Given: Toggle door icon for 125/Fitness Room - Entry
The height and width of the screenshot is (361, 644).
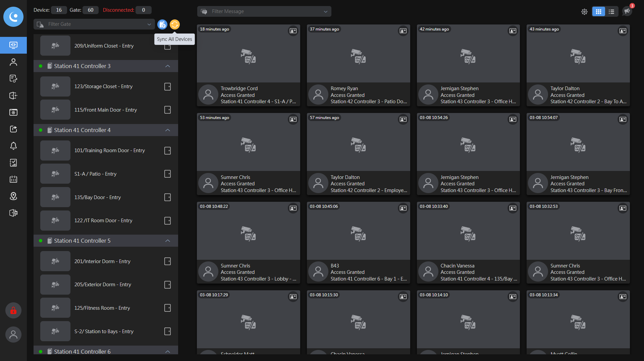Looking at the screenshot, I should coord(167,308).
